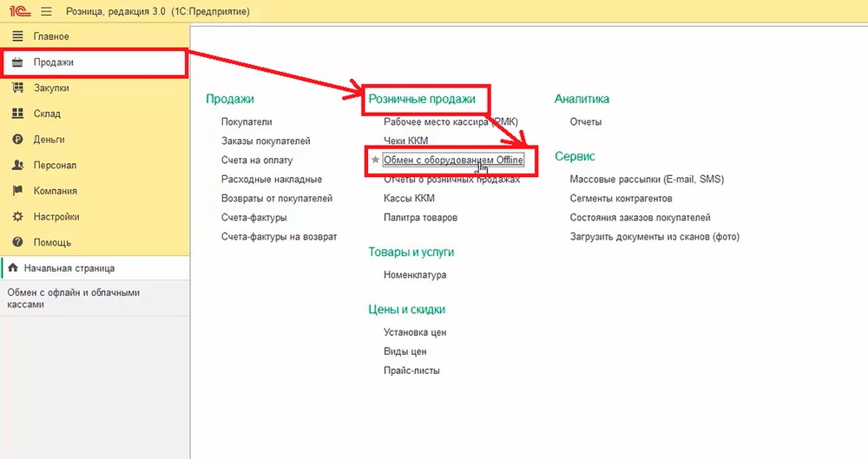Screen dimensions: 868x459
Task: Open the Номенклатура link
Action: pos(415,275)
